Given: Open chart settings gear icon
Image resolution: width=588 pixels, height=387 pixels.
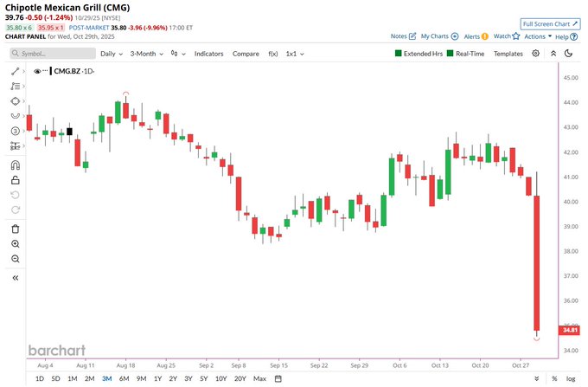Looking at the screenshot, I should 536,54.
